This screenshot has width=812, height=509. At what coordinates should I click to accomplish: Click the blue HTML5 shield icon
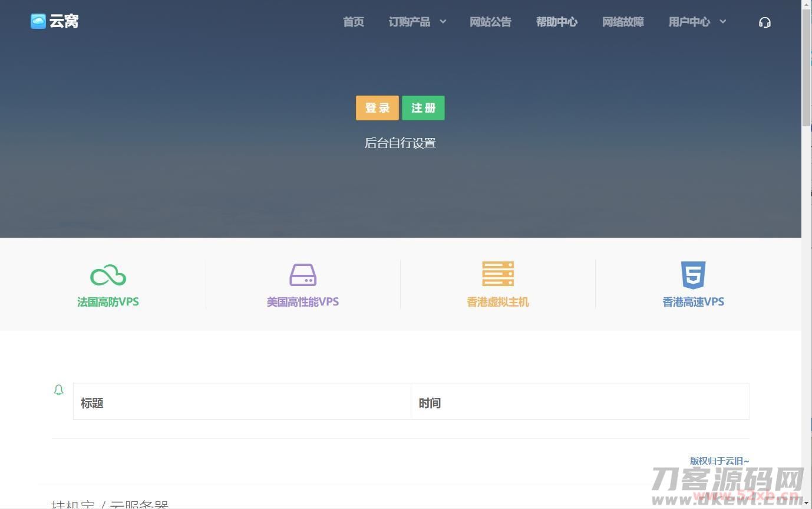tap(693, 275)
